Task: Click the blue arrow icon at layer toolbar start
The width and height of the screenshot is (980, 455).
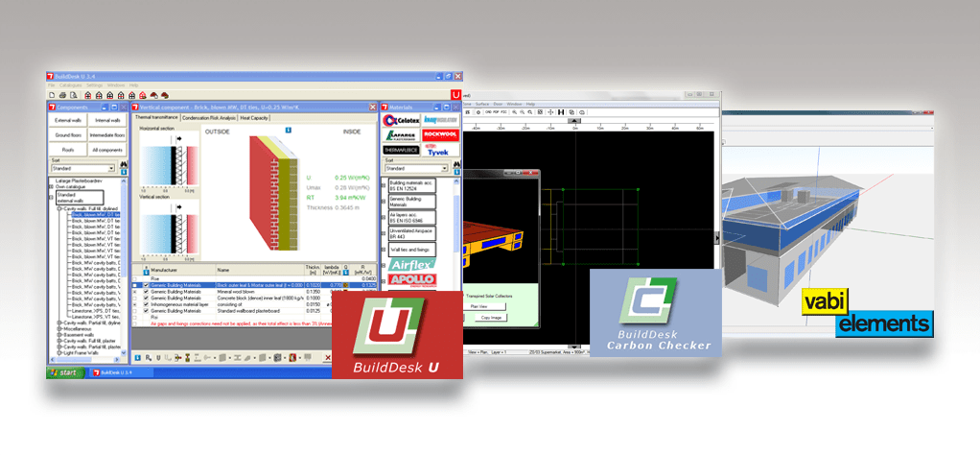Action: (137, 358)
